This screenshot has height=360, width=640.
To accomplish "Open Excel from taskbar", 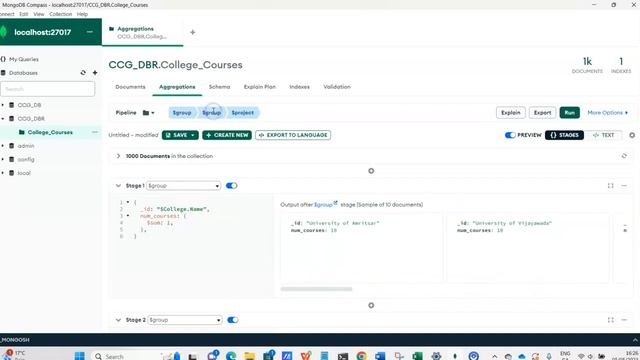I will click(x=417, y=356).
